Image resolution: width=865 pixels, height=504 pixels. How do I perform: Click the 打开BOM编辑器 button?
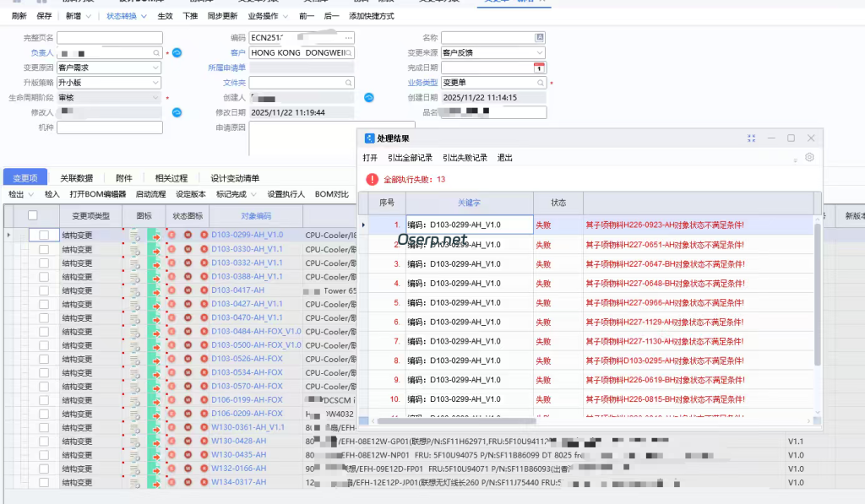(x=100, y=193)
